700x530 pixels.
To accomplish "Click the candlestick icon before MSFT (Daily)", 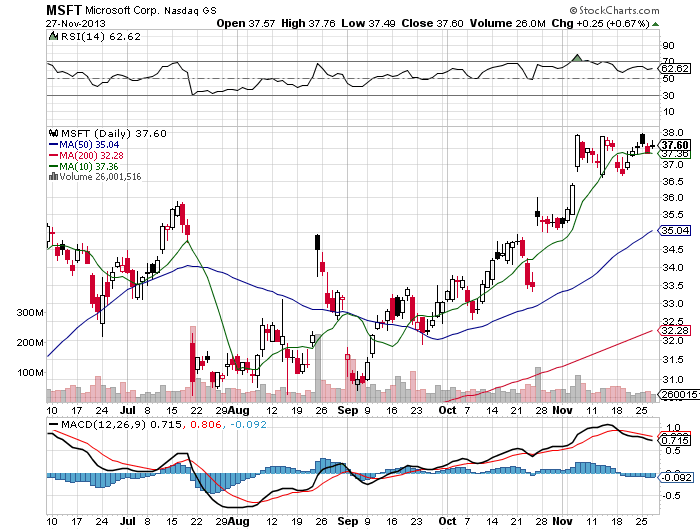I will 54,133.
